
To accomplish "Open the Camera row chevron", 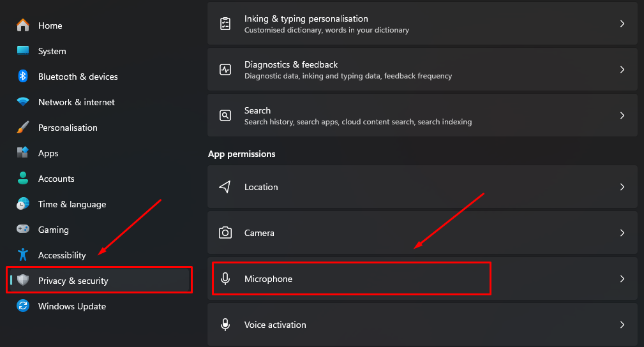I will pos(622,233).
